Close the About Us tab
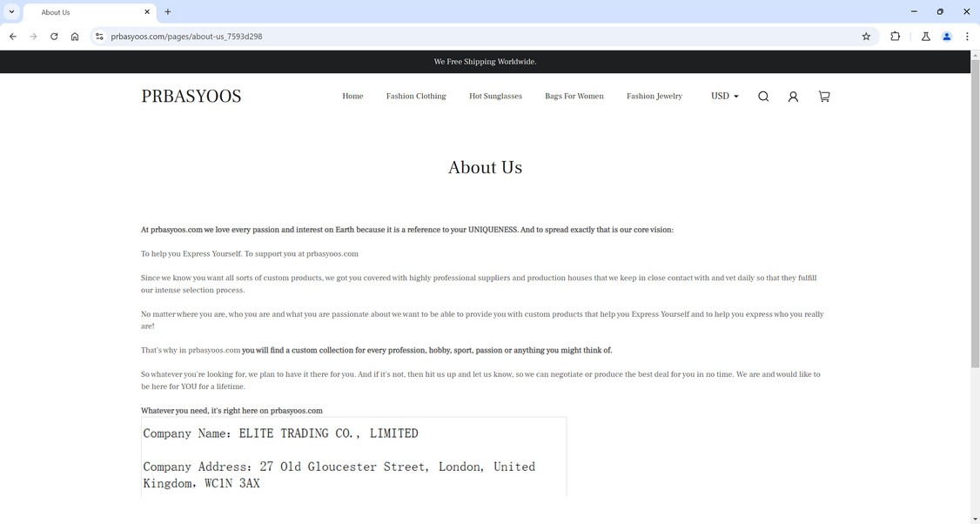Image resolution: width=980 pixels, height=524 pixels. [x=147, y=12]
